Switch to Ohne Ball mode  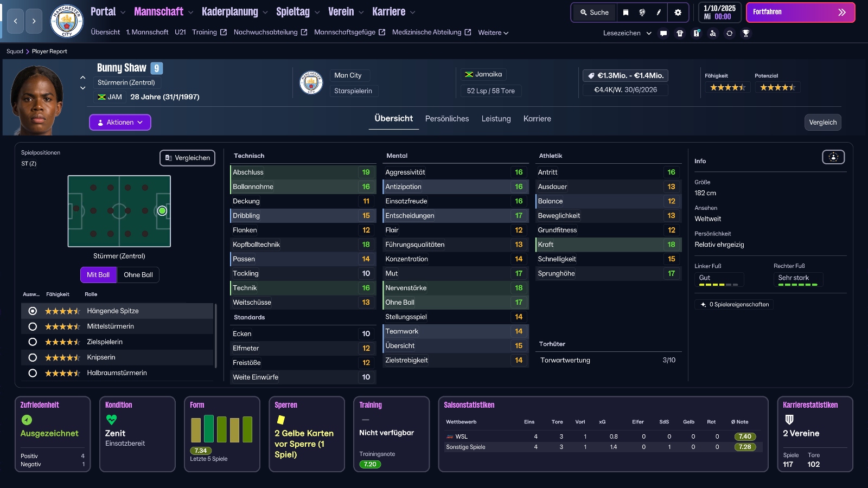pos(138,275)
